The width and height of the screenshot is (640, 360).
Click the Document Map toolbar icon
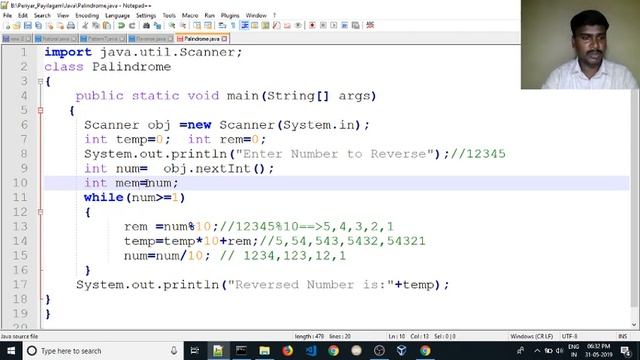pyautogui.click(x=265, y=25)
